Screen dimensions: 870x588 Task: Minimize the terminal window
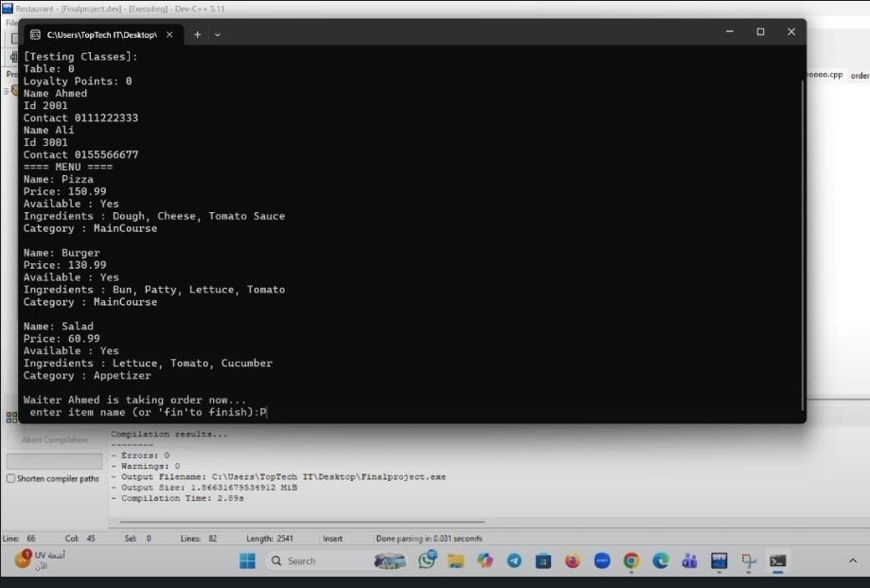(x=730, y=31)
